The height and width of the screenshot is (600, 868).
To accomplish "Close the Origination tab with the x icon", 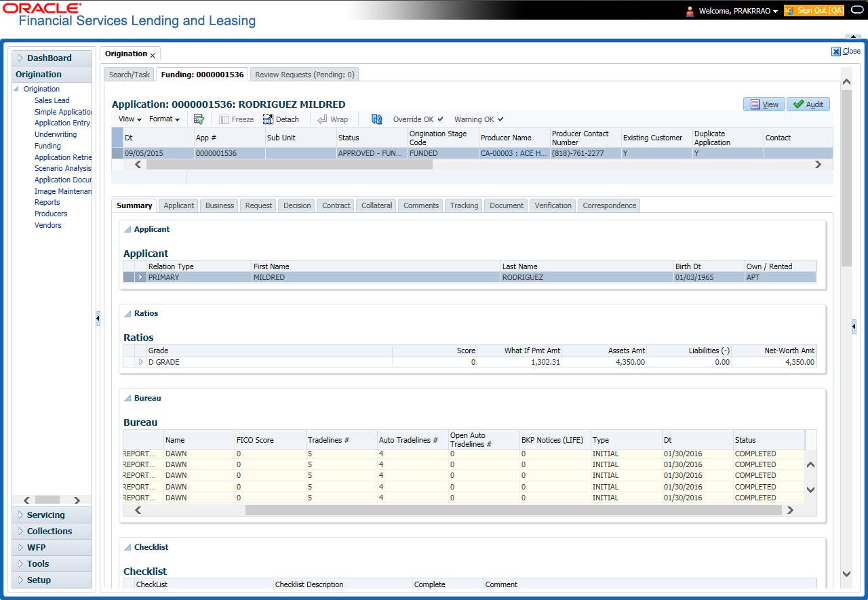I will (153, 55).
